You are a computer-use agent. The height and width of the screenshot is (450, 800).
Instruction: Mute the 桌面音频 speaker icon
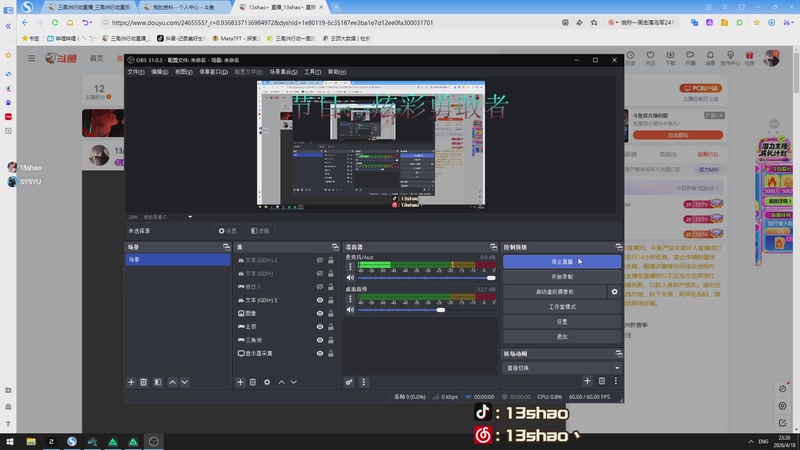click(351, 310)
